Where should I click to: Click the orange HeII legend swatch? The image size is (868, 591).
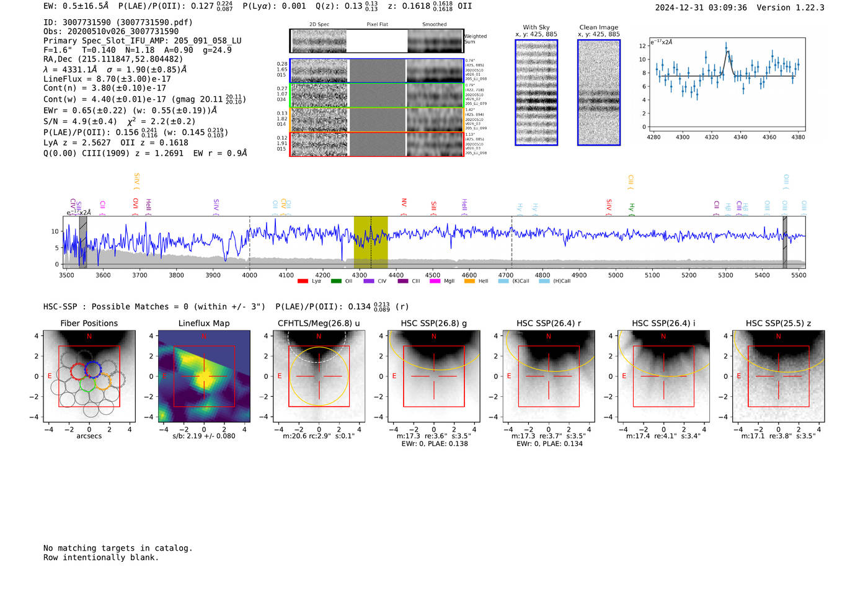(469, 282)
